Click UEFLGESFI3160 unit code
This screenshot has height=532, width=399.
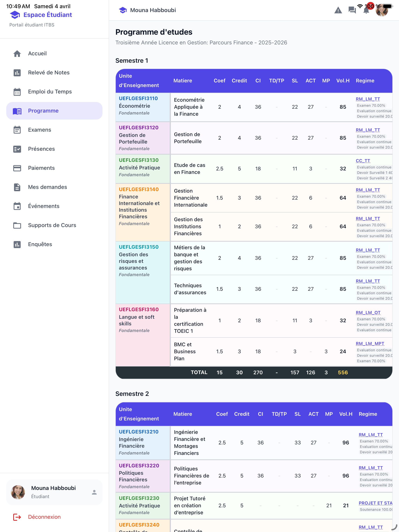(x=139, y=310)
